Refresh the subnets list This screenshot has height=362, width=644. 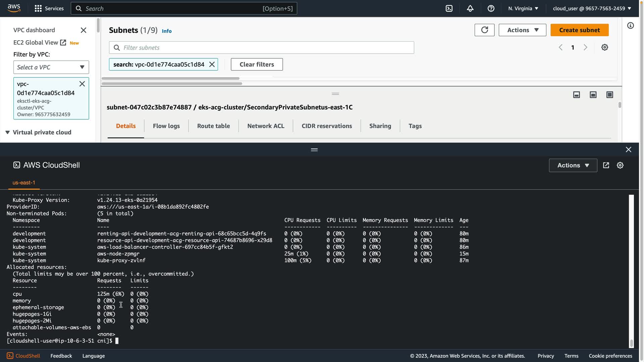(484, 30)
